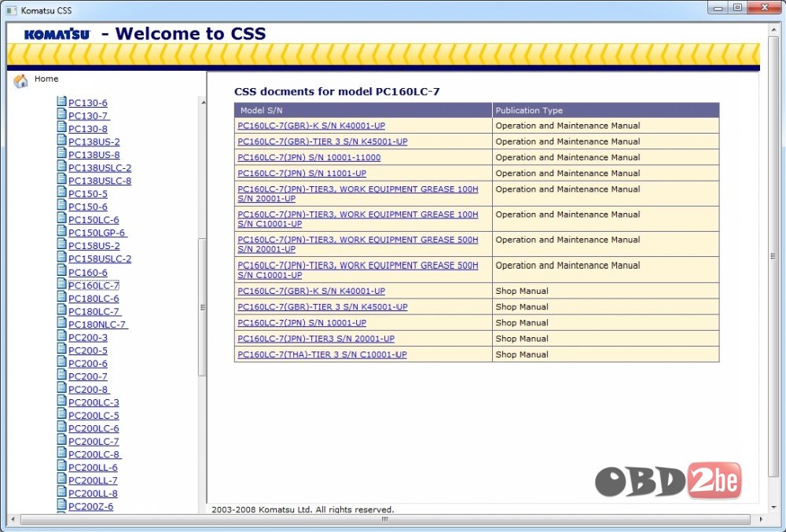Click document icon beside PC138USLC-8
This screenshot has height=532, width=786.
tap(61, 179)
